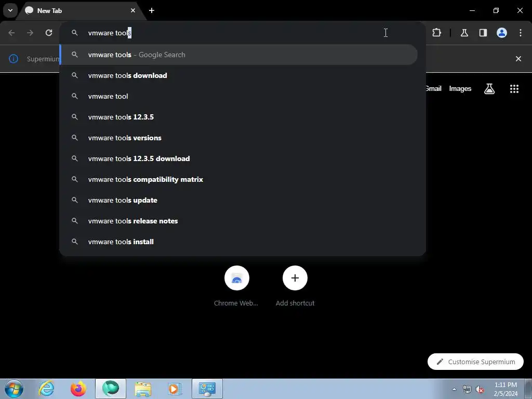The image size is (532, 399).
Task: Reload the current page
Action: tap(49, 33)
